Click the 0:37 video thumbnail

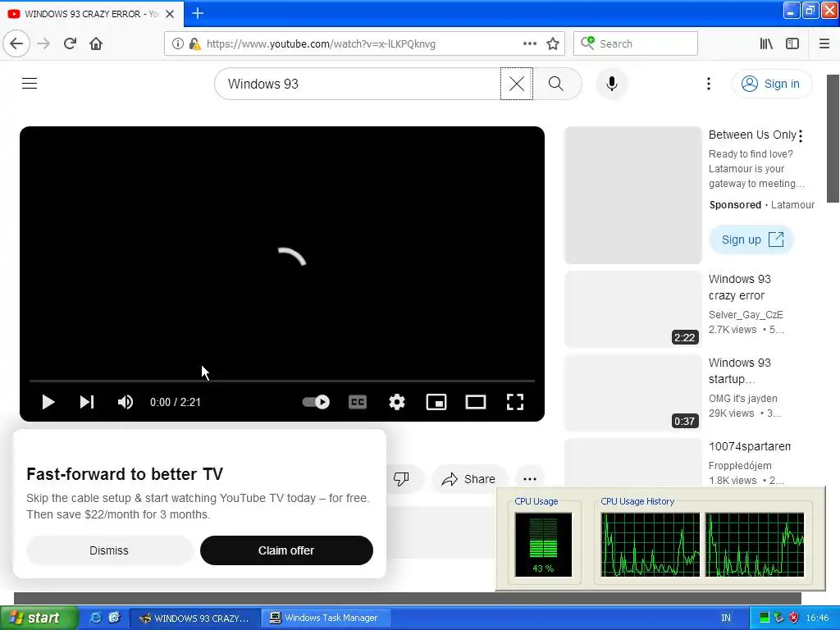click(x=633, y=393)
